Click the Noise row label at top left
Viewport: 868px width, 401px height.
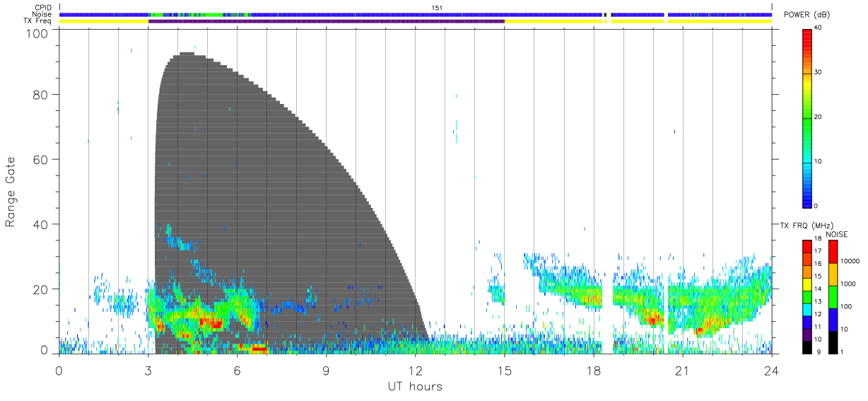tap(42, 14)
